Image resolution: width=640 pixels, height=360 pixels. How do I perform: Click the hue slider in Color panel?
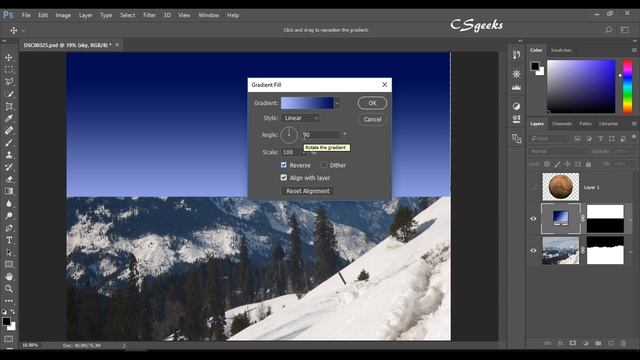pyautogui.click(x=627, y=86)
